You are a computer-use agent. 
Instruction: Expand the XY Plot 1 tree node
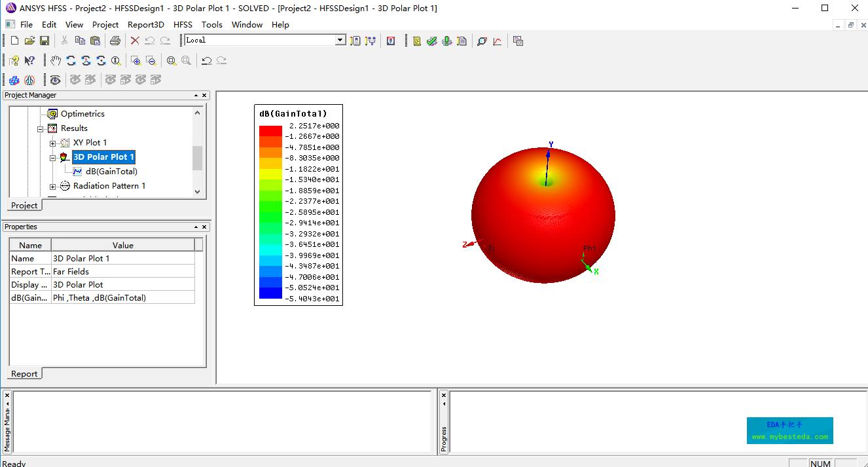(53, 143)
